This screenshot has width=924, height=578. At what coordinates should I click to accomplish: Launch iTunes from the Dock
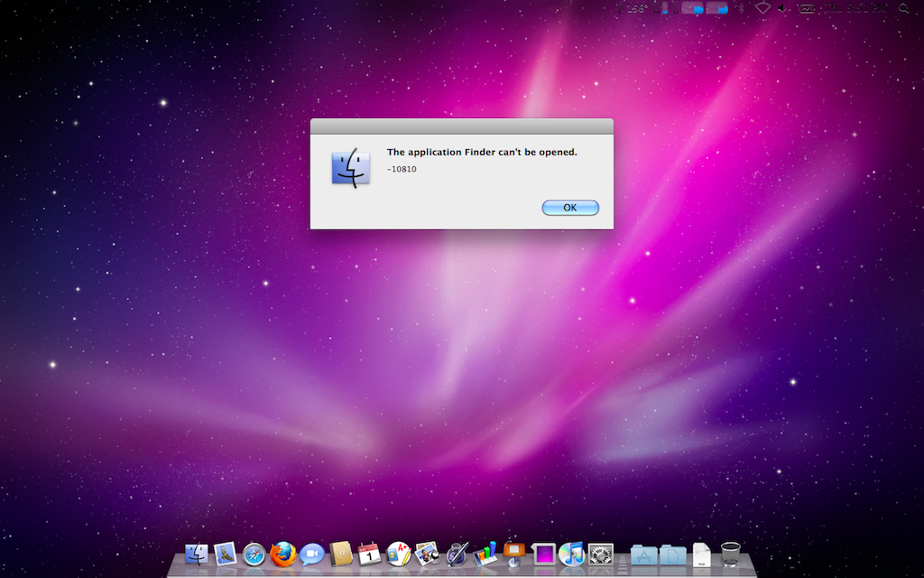[x=571, y=555]
